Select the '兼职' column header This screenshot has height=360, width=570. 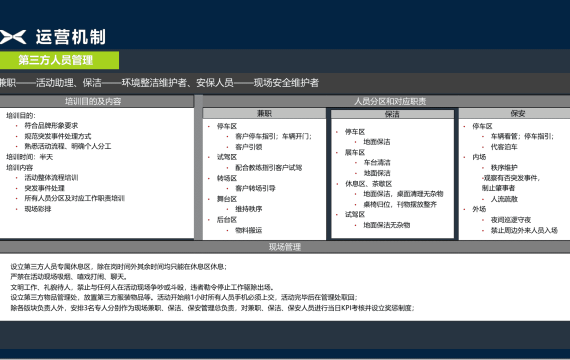tap(264, 113)
